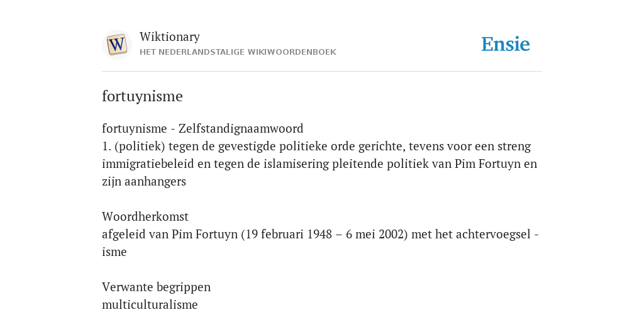This screenshot has height=322, width=644.
Task: Open the Ensie logo link
Action: click(x=506, y=44)
